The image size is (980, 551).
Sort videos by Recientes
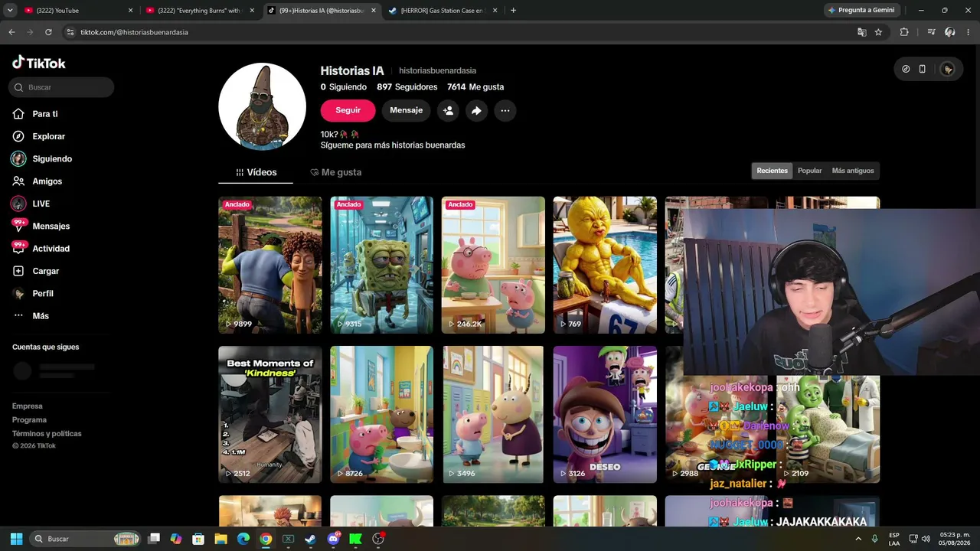click(772, 171)
